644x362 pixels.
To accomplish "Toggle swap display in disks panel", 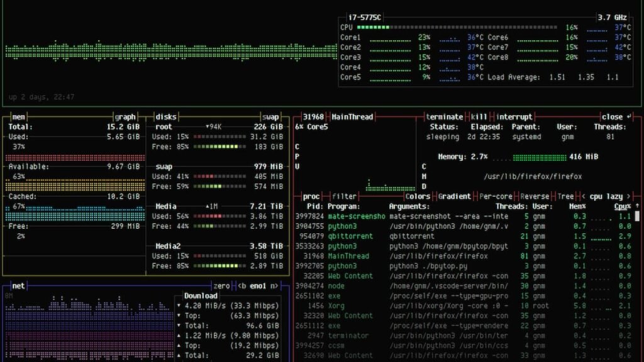I will [270, 117].
